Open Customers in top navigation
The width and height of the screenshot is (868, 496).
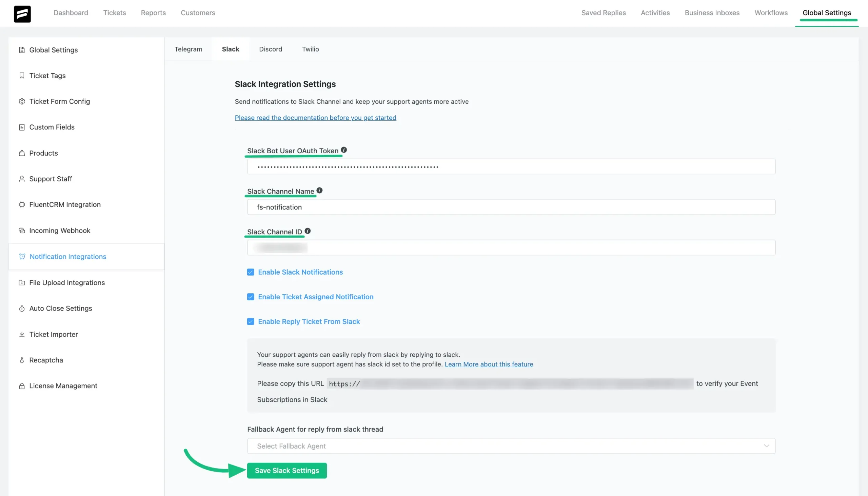coord(198,13)
